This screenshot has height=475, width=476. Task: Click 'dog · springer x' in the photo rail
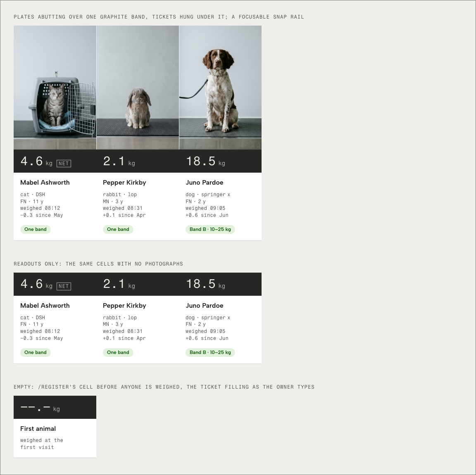click(x=208, y=195)
